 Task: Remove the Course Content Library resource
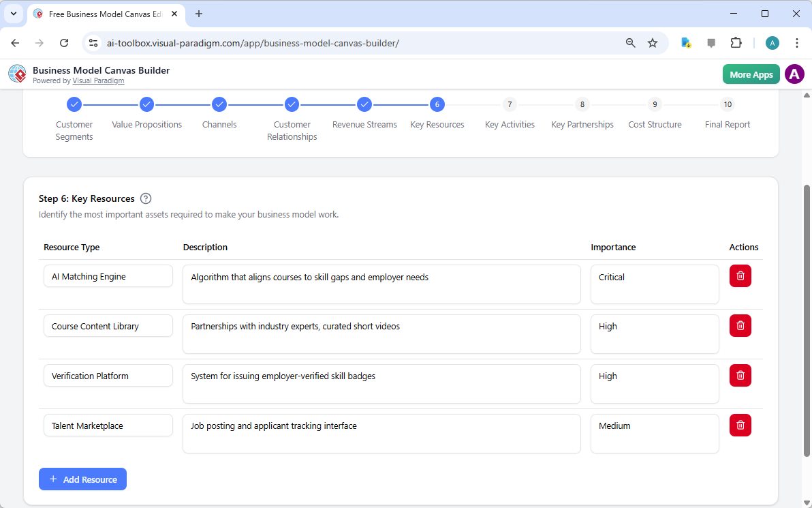click(740, 325)
